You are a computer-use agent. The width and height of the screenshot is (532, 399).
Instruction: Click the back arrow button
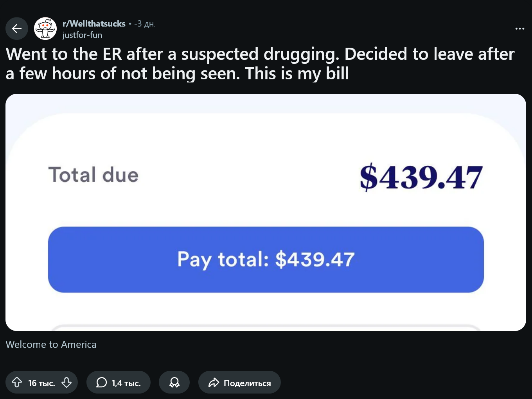17,29
